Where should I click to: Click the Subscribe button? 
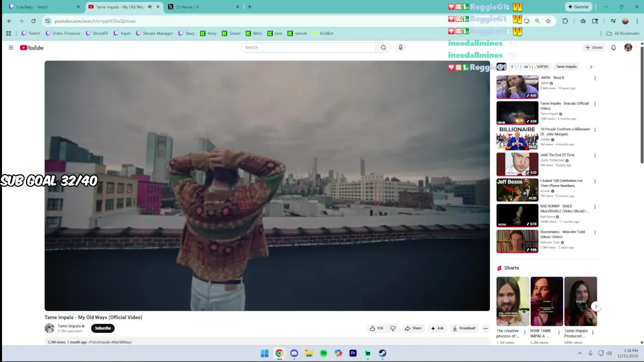[103, 328]
